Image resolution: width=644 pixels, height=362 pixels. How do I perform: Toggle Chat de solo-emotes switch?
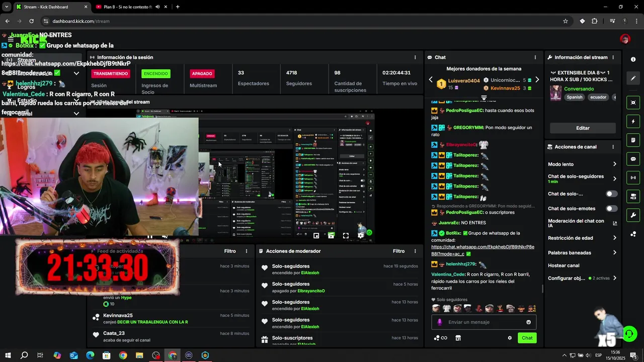(x=611, y=209)
